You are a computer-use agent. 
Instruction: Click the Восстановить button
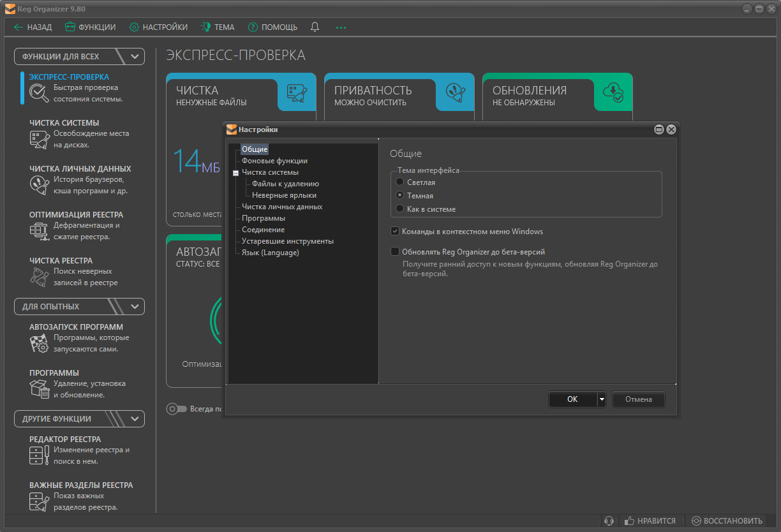click(726, 521)
